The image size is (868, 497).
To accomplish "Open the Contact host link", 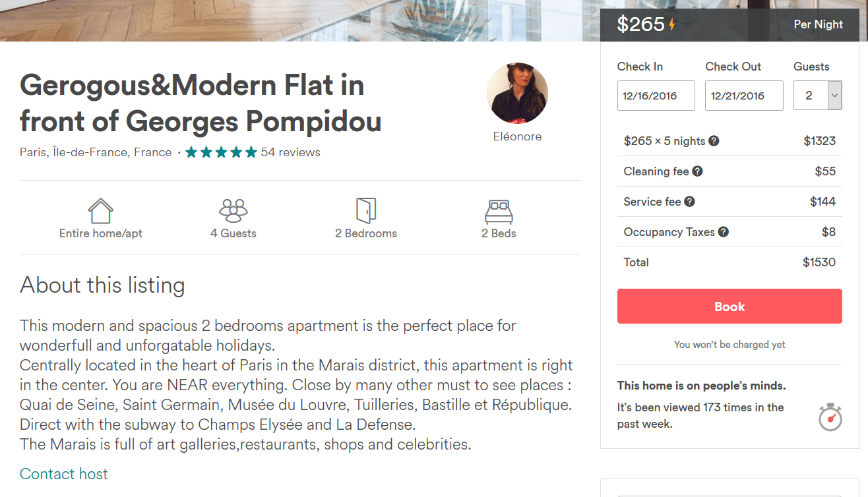I will point(64,474).
